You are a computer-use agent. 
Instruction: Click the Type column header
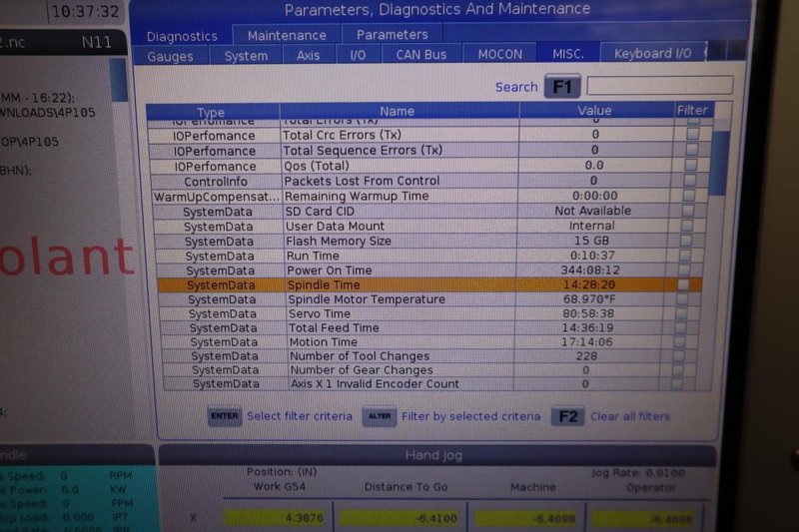pyautogui.click(x=211, y=112)
